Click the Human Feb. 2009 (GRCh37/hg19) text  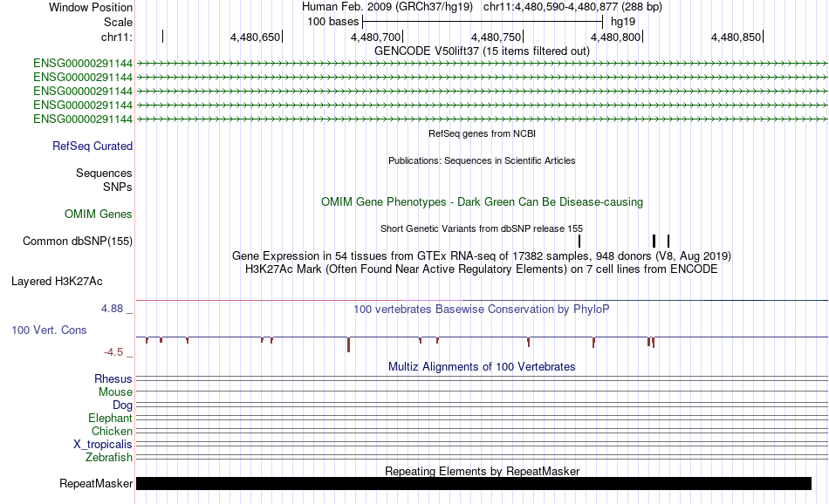[x=387, y=7]
